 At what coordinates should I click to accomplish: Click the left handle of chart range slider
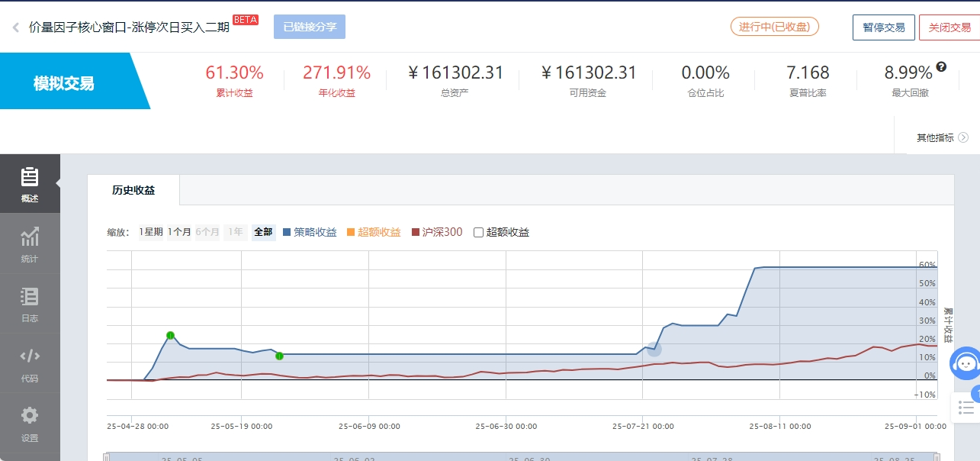(x=107, y=456)
